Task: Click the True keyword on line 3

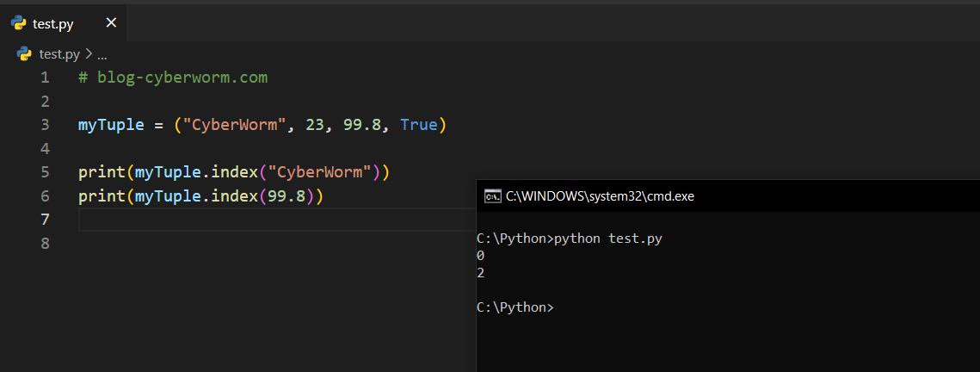Action: coord(418,125)
